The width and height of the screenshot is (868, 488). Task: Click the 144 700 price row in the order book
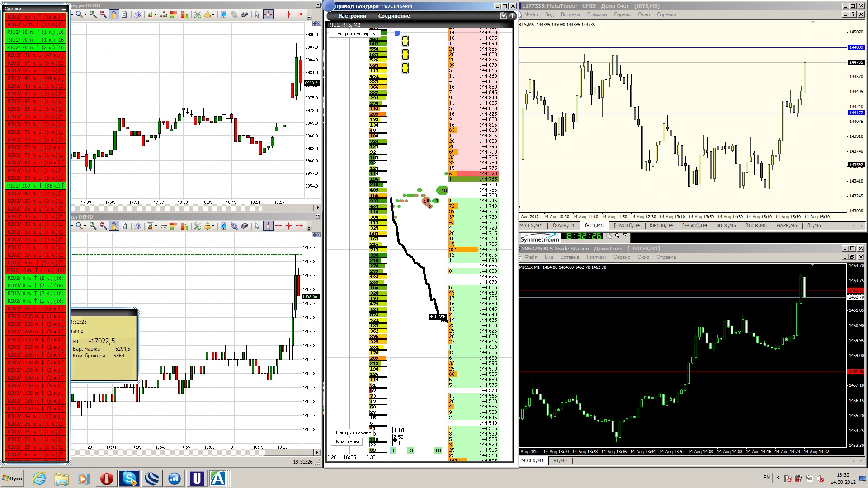pyautogui.click(x=473, y=249)
